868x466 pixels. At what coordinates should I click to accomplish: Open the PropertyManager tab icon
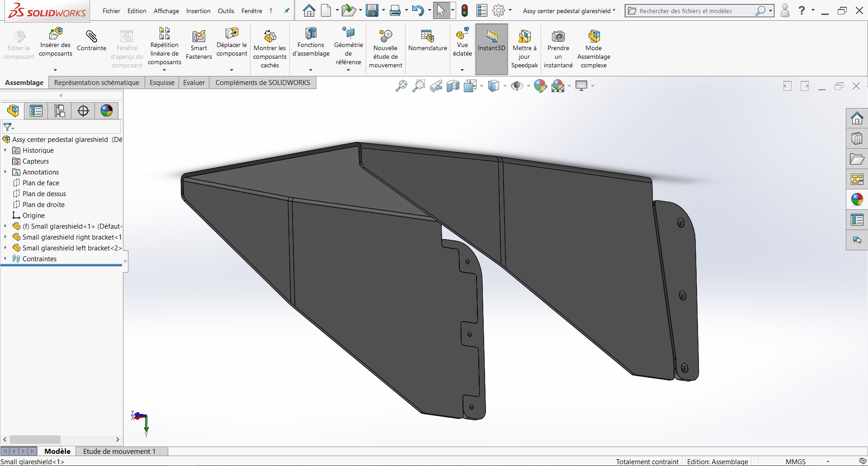click(x=36, y=111)
